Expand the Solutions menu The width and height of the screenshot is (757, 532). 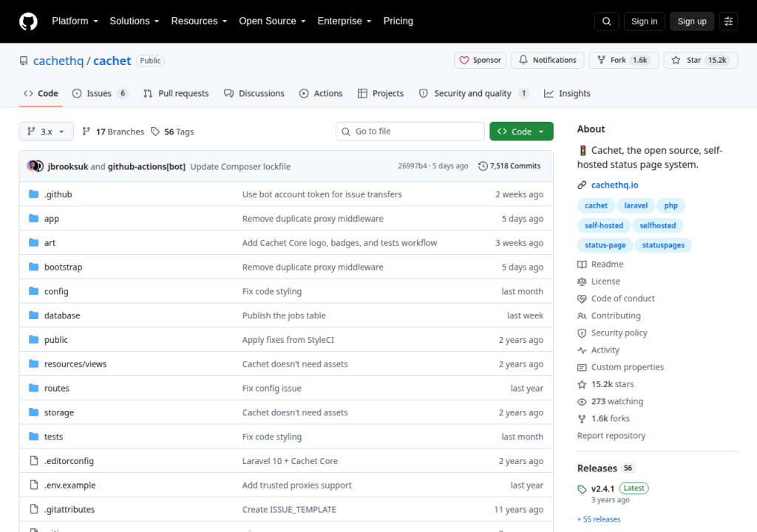(x=135, y=21)
